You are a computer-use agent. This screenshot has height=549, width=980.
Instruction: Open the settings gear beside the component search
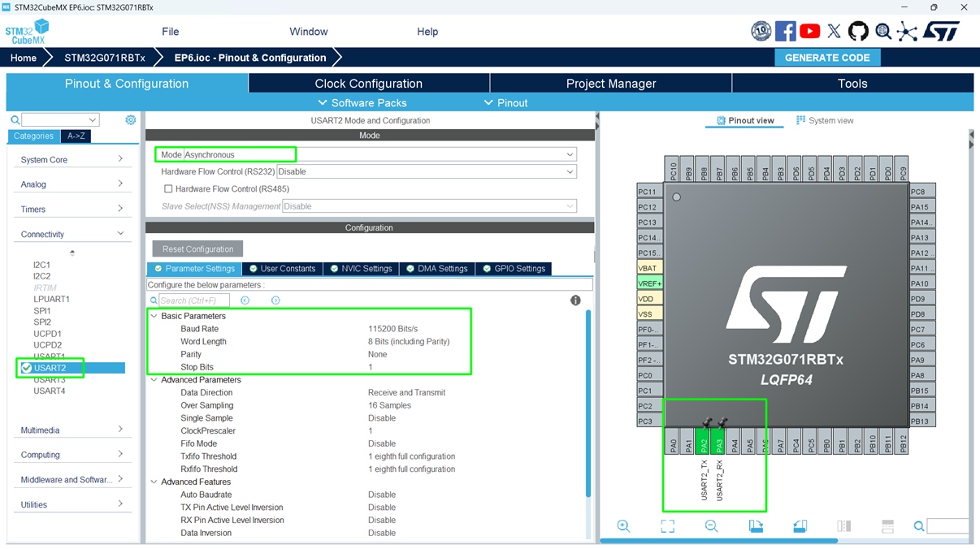point(130,119)
